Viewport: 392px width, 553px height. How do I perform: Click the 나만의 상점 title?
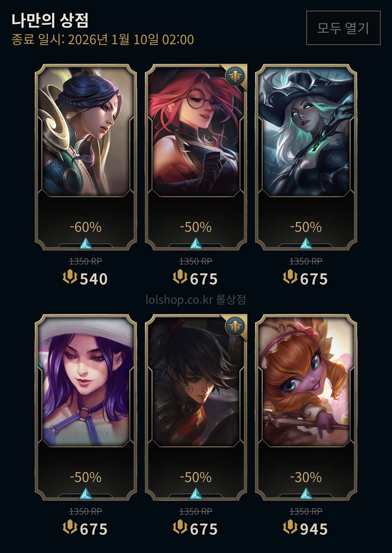50,21
